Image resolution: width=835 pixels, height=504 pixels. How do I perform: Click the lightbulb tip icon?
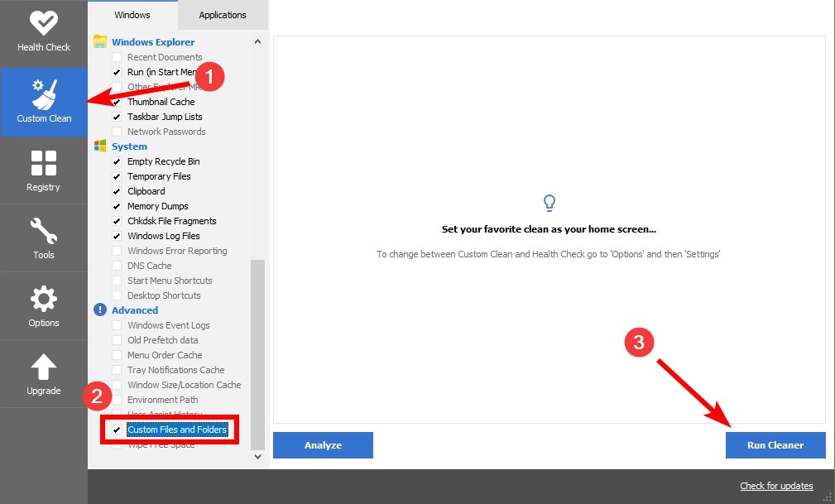coord(549,203)
